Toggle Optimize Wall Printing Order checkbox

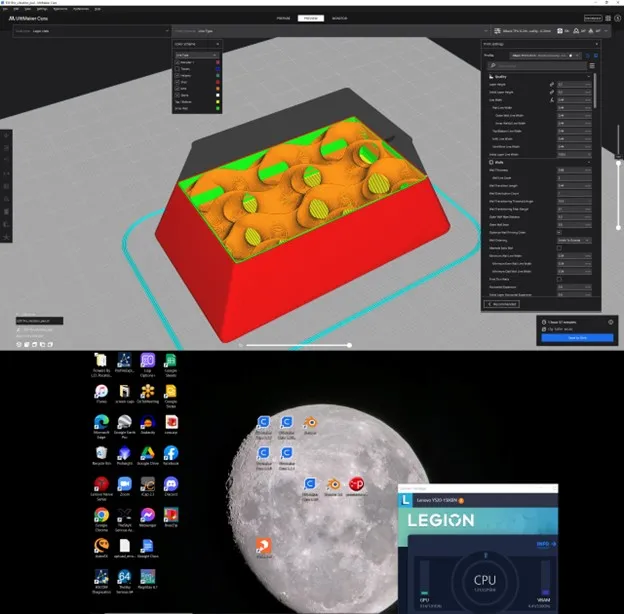point(559,232)
